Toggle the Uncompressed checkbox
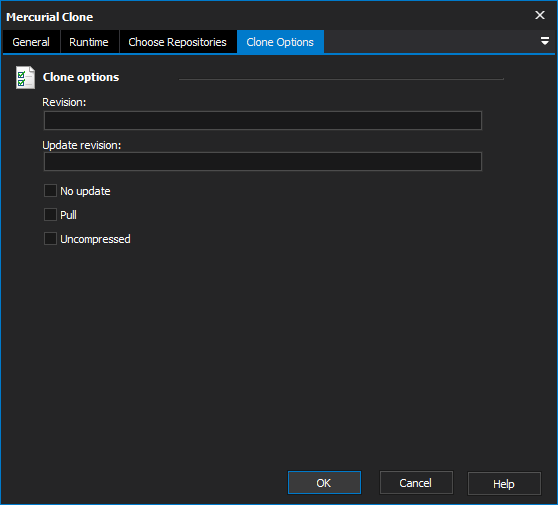 click(x=50, y=238)
